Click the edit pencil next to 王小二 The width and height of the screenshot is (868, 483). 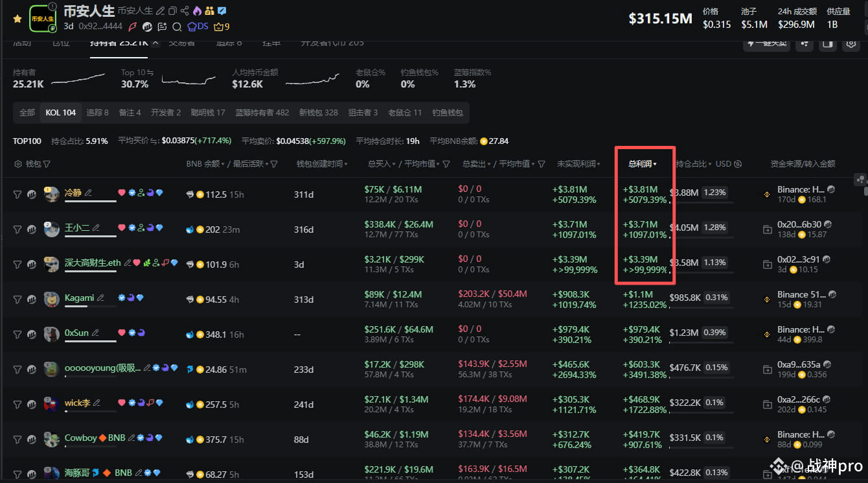pos(96,228)
